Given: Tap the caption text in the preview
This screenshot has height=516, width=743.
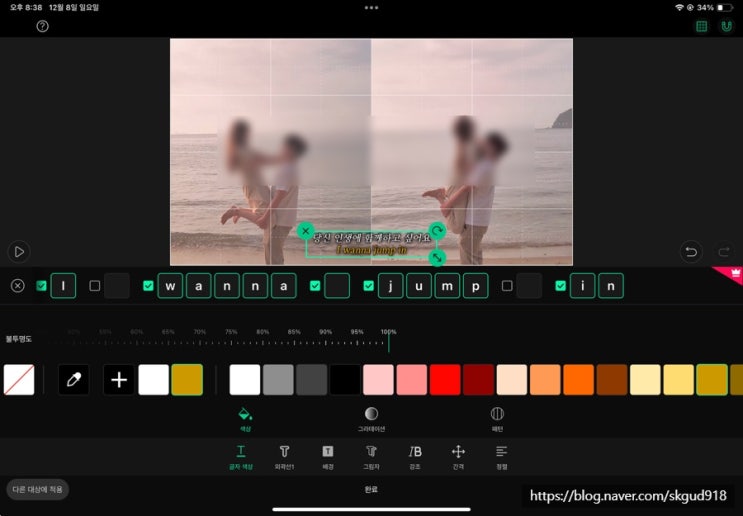Looking at the screenshot, I should [x=371, y=244].
